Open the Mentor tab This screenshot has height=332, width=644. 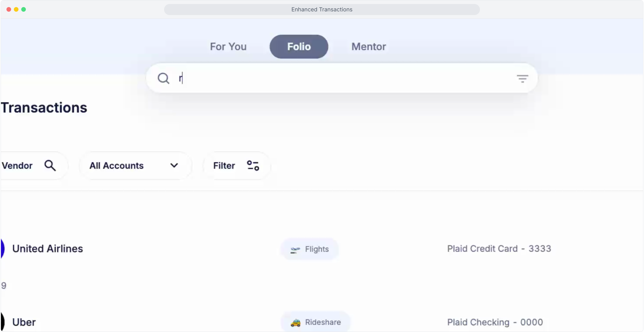tap(368, 47)
